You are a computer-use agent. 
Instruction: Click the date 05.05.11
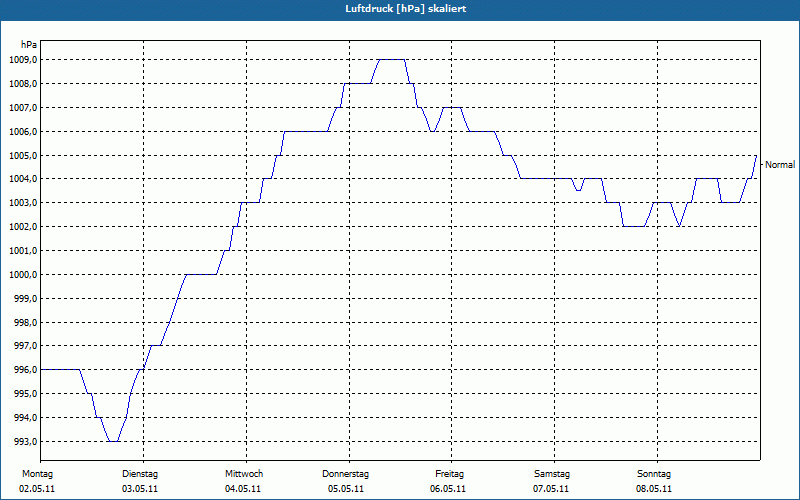346,489
